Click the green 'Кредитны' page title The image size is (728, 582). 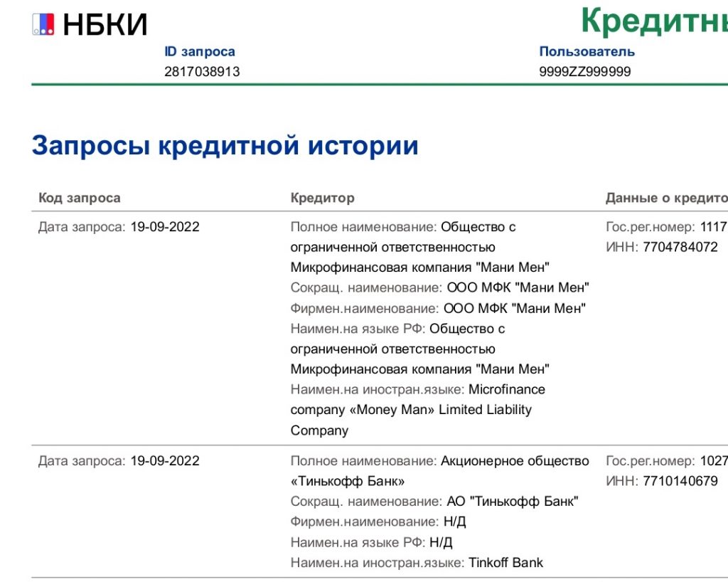655,21
